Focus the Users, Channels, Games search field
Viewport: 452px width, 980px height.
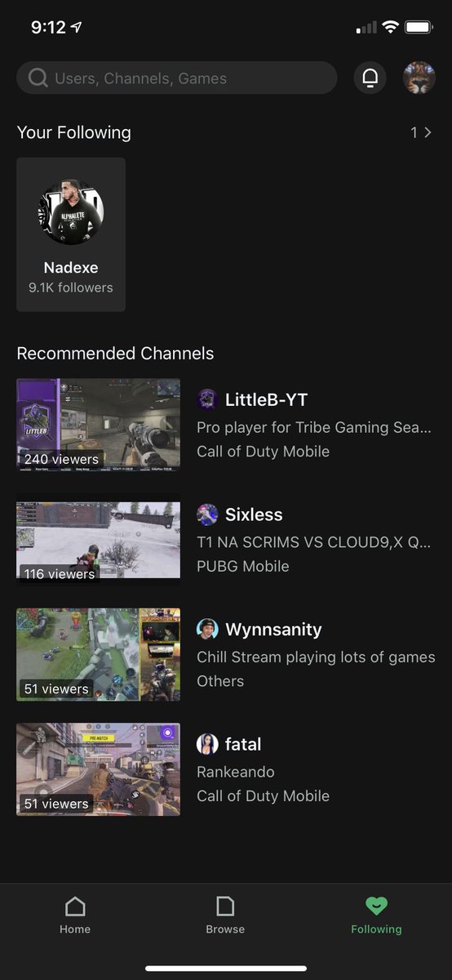176,78
